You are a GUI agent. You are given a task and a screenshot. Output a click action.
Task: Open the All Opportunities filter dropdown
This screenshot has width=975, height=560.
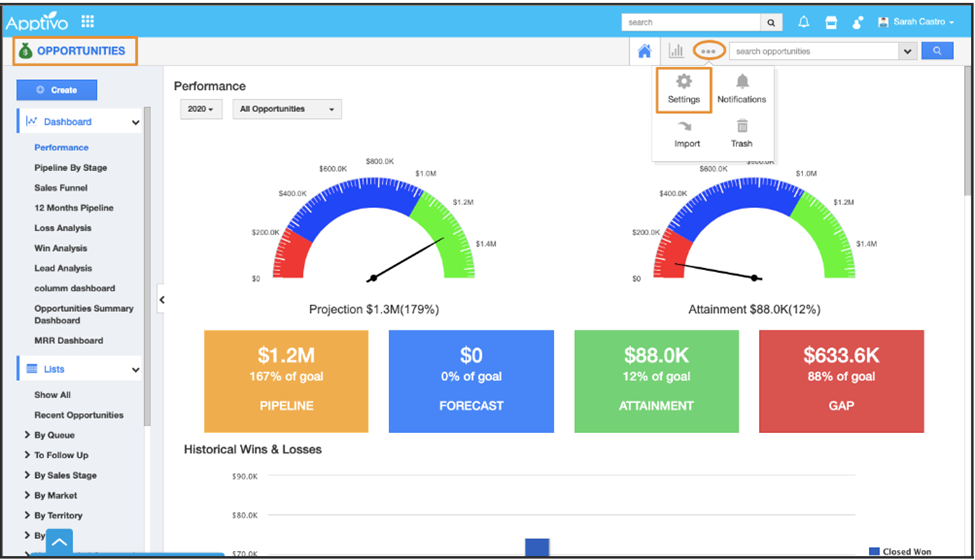pyautogui.click(x=286, y=109)
